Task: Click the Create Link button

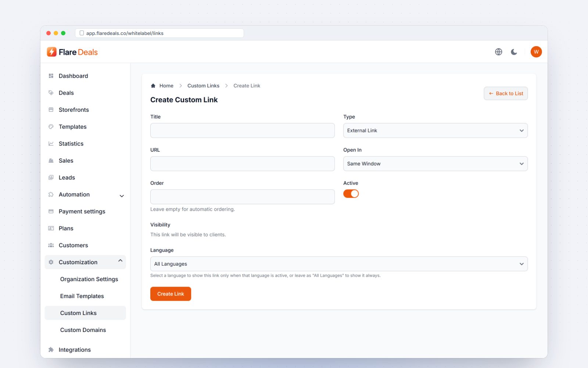Action: [x=171, y=294]
